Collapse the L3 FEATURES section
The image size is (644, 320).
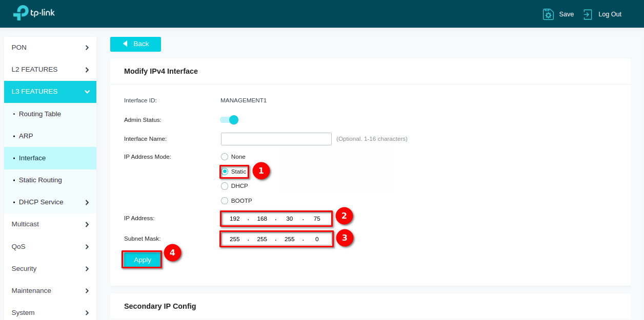pyautogui.click(x=87, y=92)
